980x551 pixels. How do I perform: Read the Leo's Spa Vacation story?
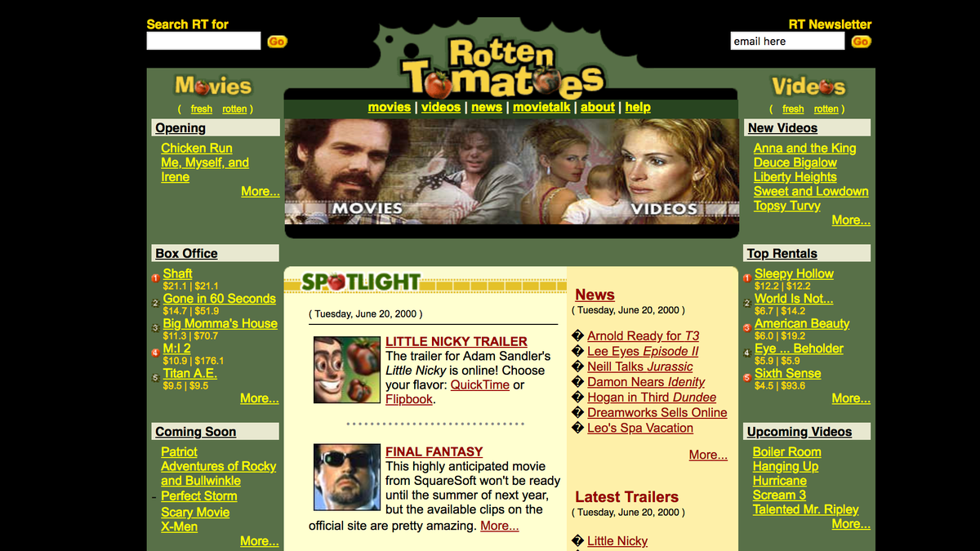640,428
